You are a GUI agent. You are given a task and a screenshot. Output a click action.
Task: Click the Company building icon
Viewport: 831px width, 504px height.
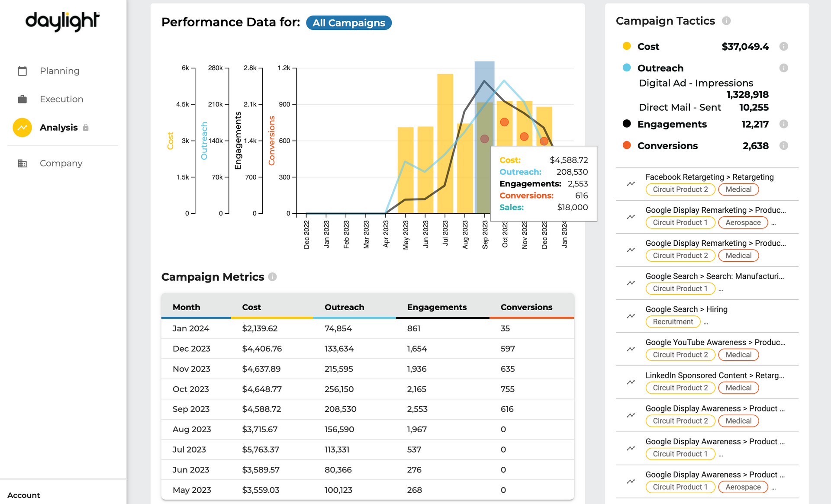tap(23, 163)
